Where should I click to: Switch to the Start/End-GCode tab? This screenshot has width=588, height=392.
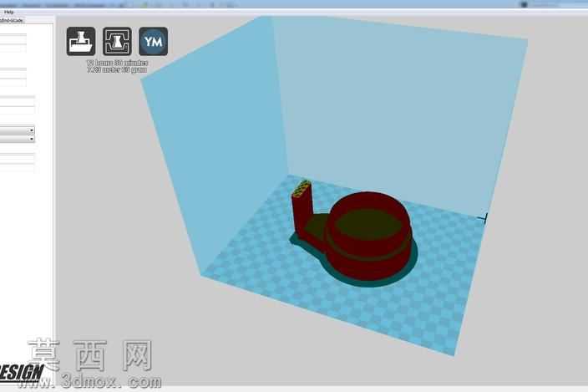point(11,21)
